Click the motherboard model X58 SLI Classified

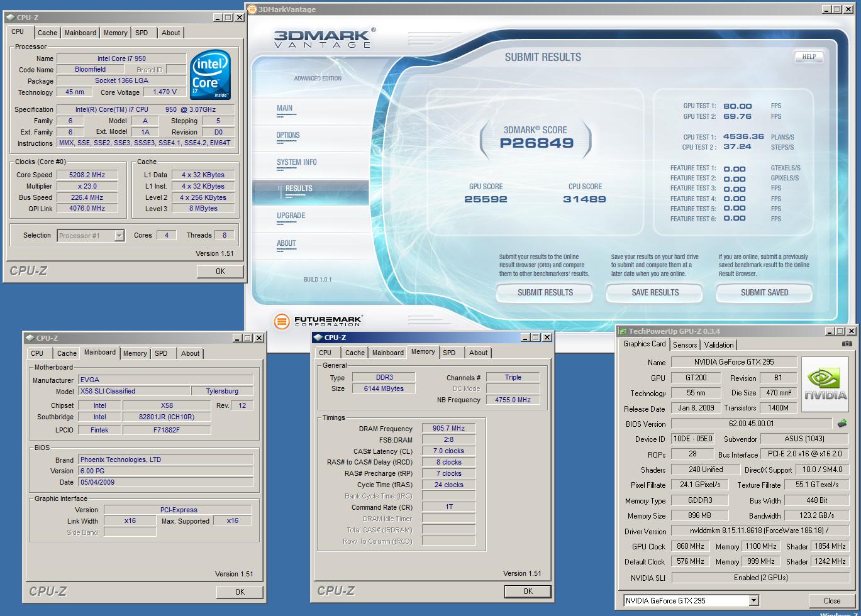(x=133, y=391)
